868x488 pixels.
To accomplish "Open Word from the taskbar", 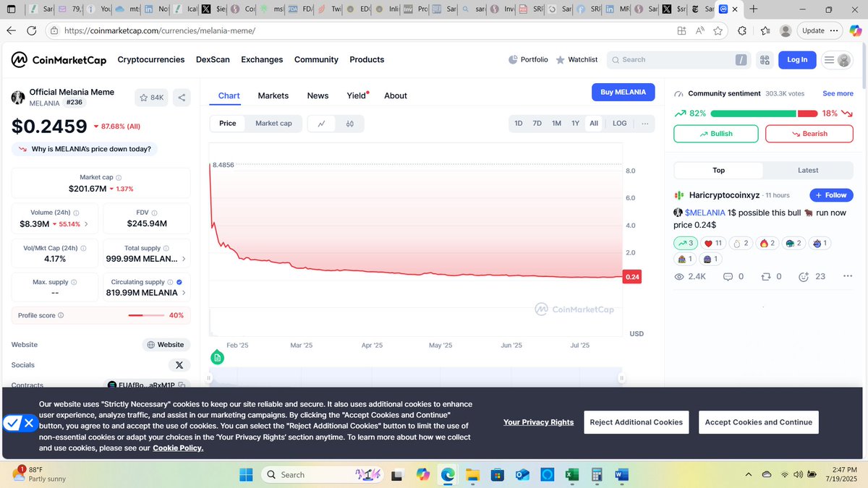I will click(x=621, y=475).
